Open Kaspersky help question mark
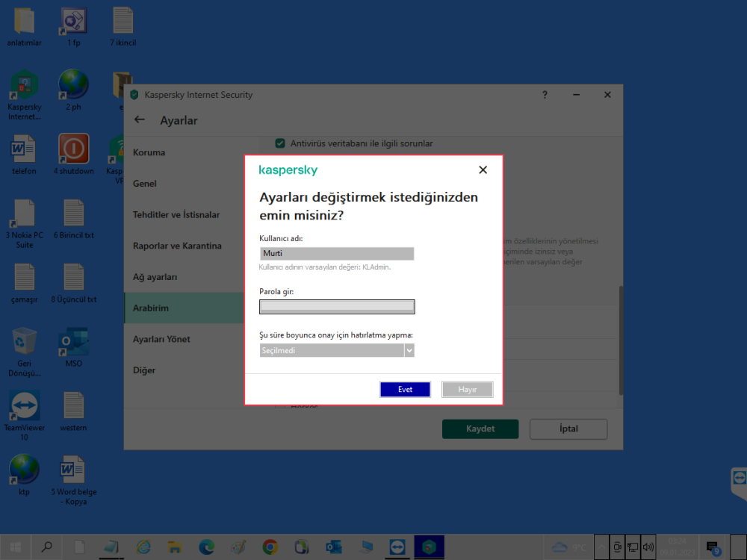Screen dimensions: 747x560 545,95
